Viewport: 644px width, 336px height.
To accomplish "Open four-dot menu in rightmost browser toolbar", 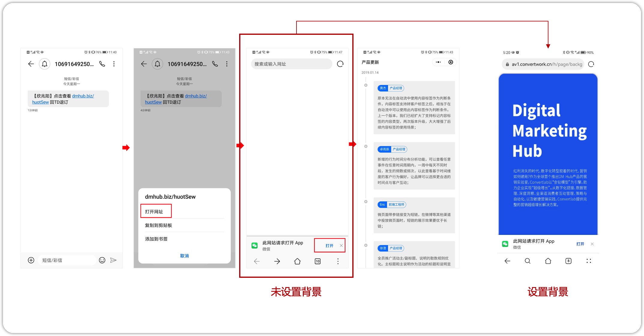I will coord(589,261).
